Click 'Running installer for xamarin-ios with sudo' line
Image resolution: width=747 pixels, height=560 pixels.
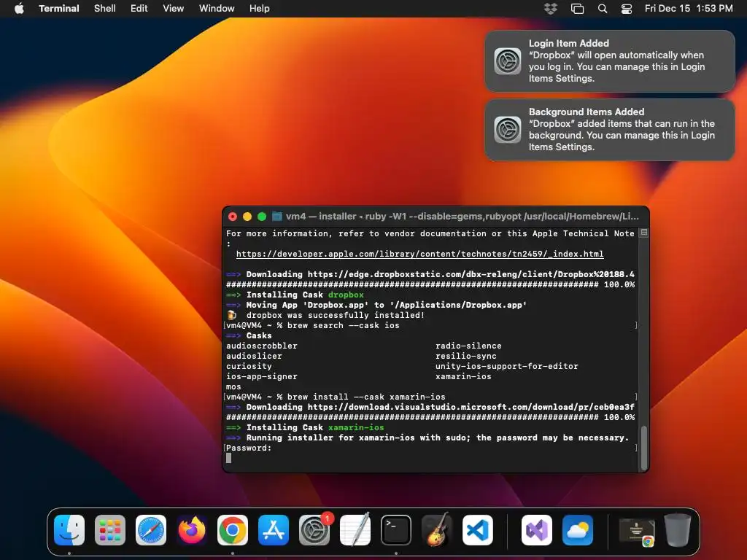point(427,437)
